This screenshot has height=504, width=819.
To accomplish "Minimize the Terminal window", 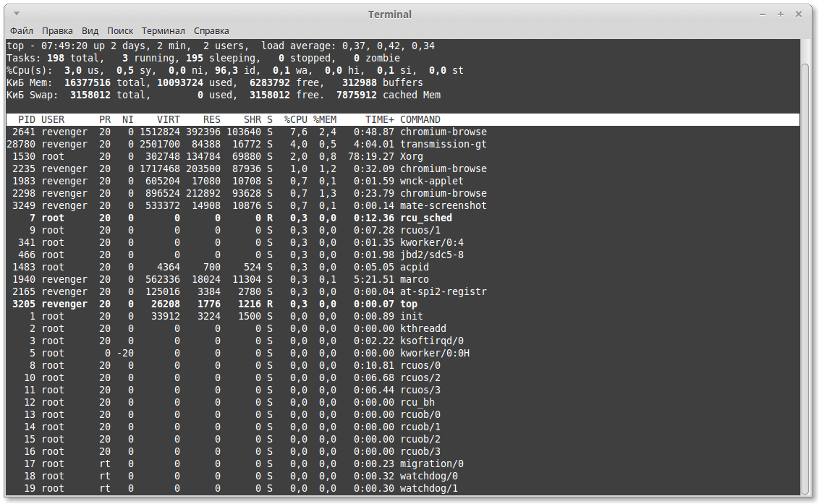I will point(763,14).
